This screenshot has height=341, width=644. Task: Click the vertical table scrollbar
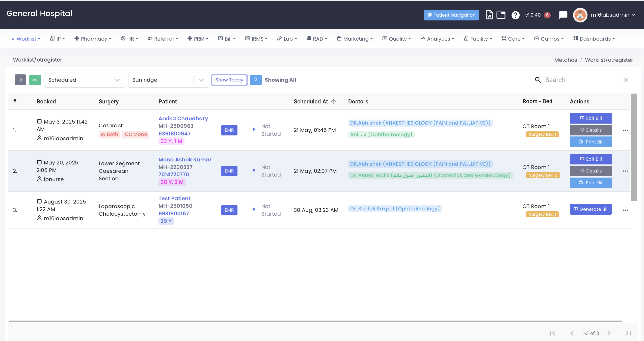634,148
